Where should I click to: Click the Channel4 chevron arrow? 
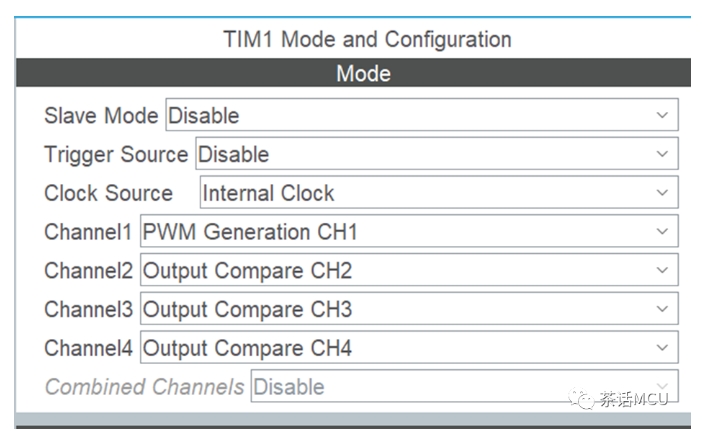coord(662,348)
